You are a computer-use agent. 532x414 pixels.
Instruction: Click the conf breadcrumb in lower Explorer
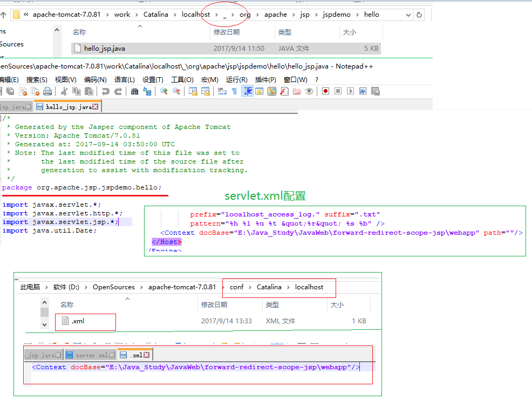click(236, 287)
